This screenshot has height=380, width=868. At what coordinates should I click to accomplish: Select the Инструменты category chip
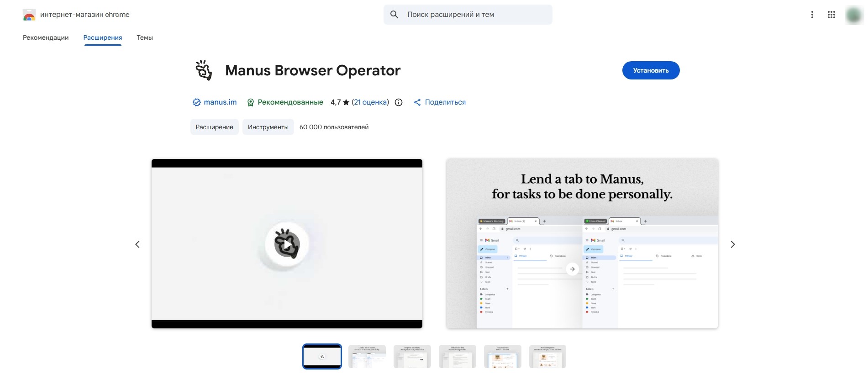pos(268,127)
